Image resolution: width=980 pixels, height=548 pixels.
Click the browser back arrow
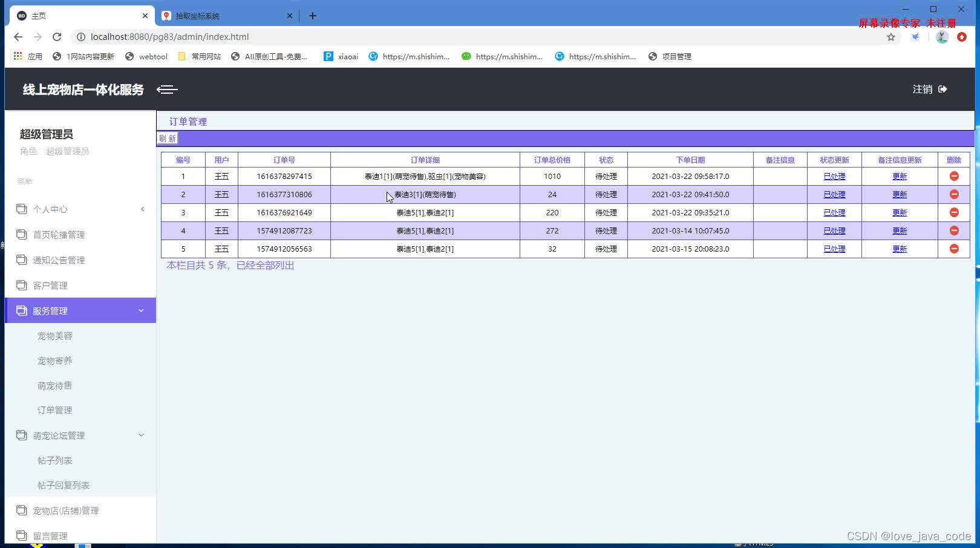point(18,37)
